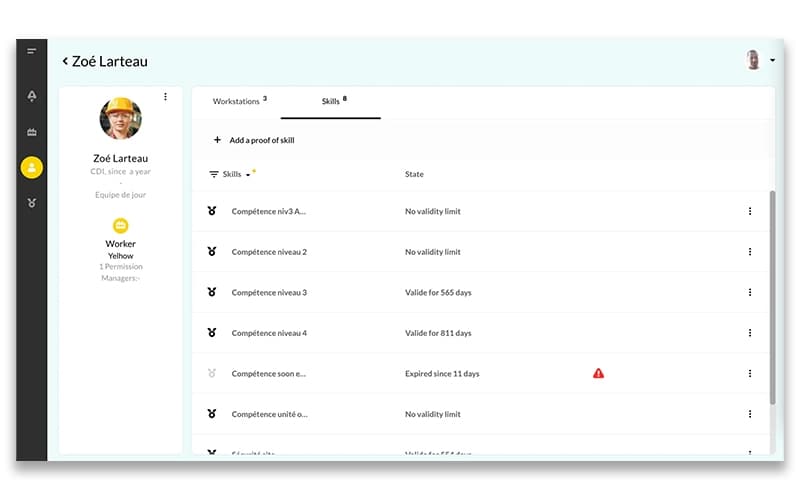Click Expired since 11 days state
This screenshot has width=800, height=500.
coord(442,373)
